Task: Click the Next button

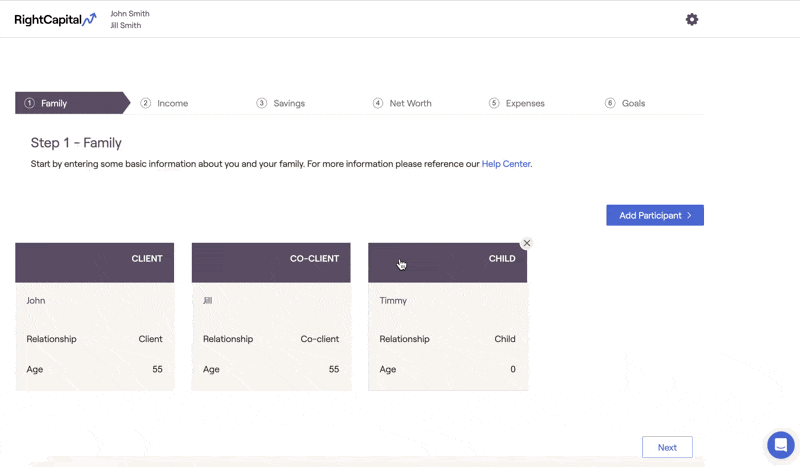Action: click(x=667, y=447)
